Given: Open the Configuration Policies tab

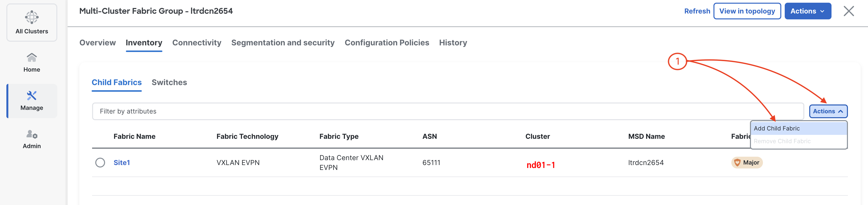Looking at the screenshot, I should pyautogui.click(x=386, y=43).
